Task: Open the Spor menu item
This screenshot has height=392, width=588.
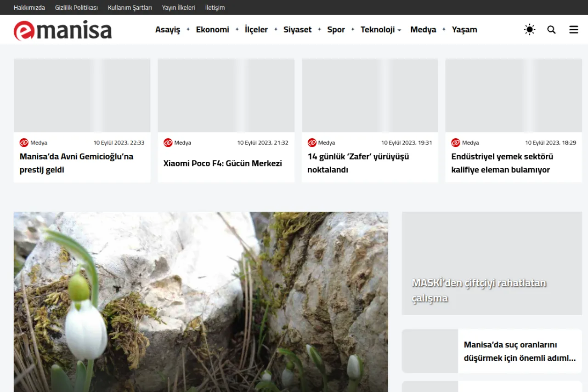Action: pyautogui.click(x=336, y=29)
